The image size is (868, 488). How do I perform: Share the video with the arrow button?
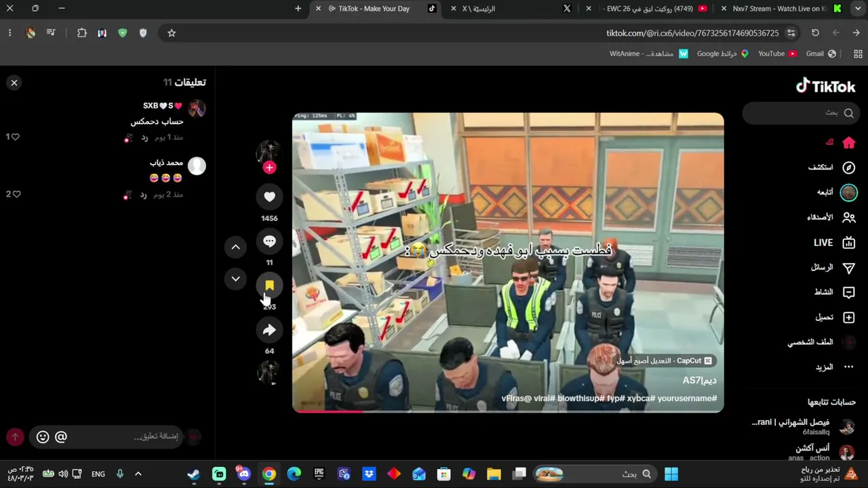pos(269,330)
